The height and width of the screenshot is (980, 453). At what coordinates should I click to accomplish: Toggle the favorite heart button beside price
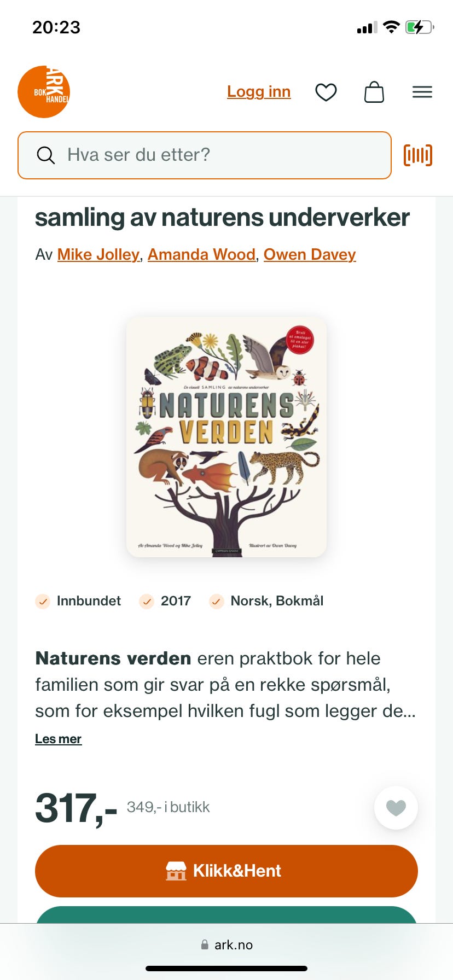click(x=396, y=807)
